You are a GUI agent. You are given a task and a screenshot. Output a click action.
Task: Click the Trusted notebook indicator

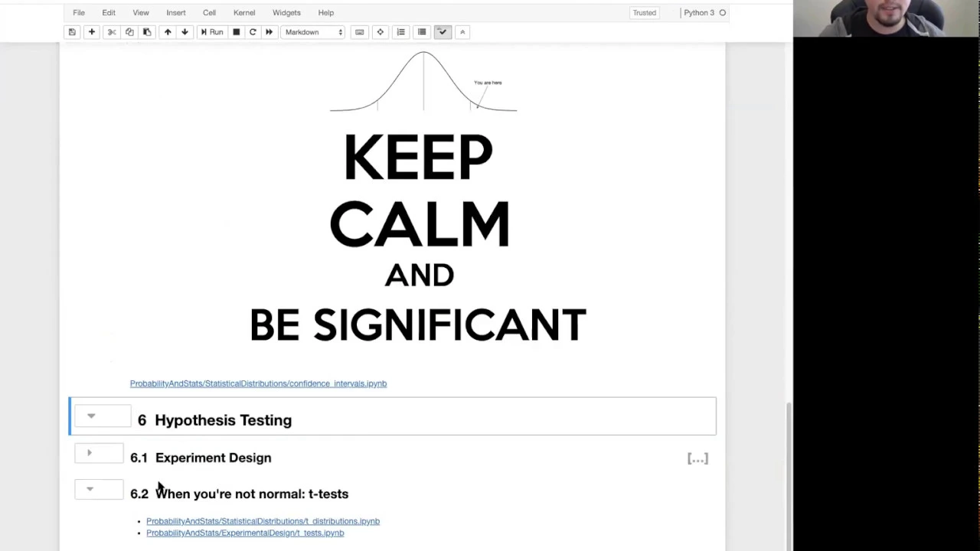[644, 12]
